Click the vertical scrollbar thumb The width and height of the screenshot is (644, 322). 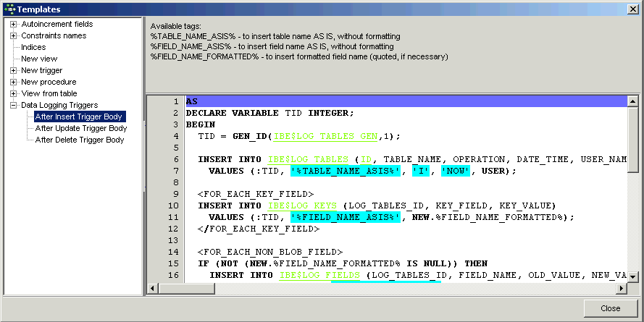pyautogui.click(x=632, y=140)
